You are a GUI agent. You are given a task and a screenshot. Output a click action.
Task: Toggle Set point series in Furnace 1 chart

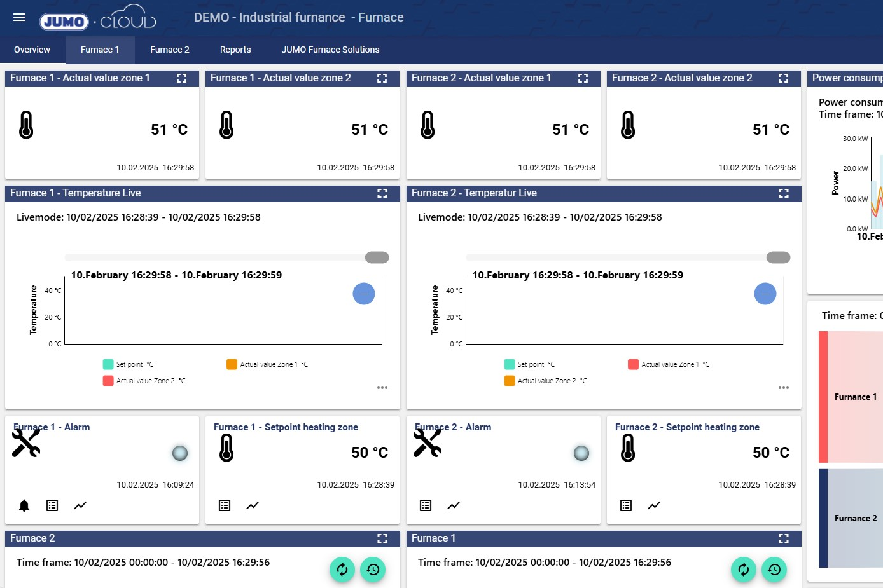pos(128,364)
